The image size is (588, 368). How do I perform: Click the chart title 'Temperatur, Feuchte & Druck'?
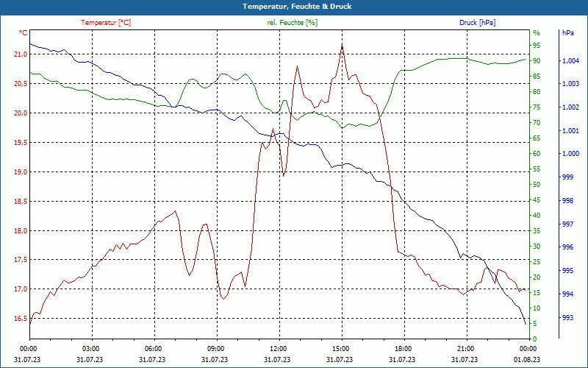pyautogui.click(x=297, y=7)
